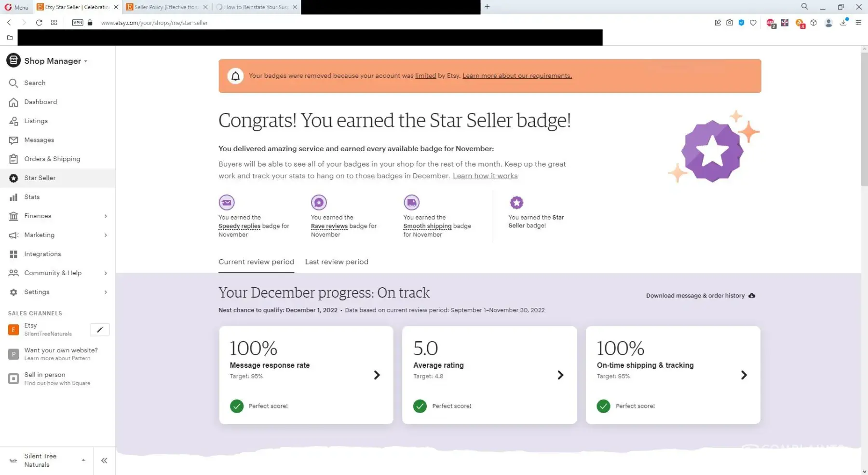Expand the Marketing submenu arrow

click(x=106, y=235)
